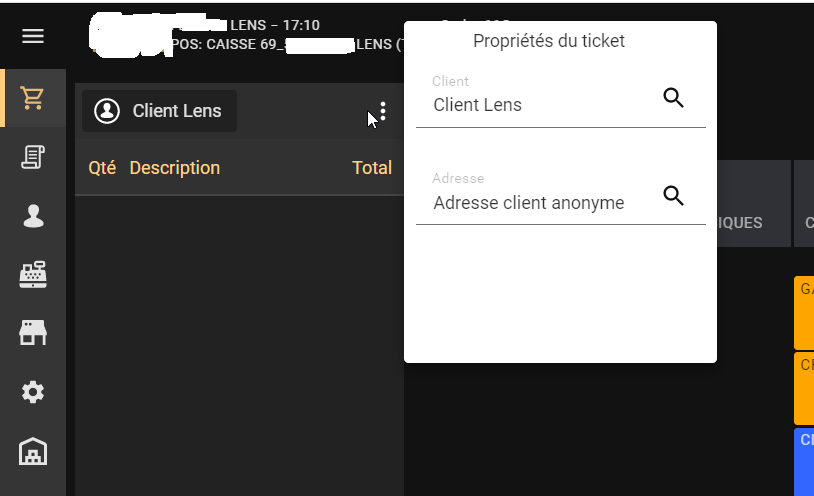Click the top orange product tile
This screenshot has height=496, width=814.
click(804, 312)
